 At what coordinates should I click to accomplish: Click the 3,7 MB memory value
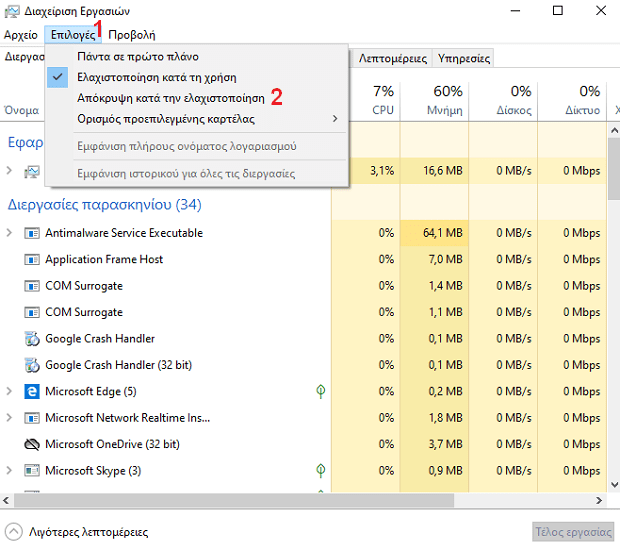point(446,444)
